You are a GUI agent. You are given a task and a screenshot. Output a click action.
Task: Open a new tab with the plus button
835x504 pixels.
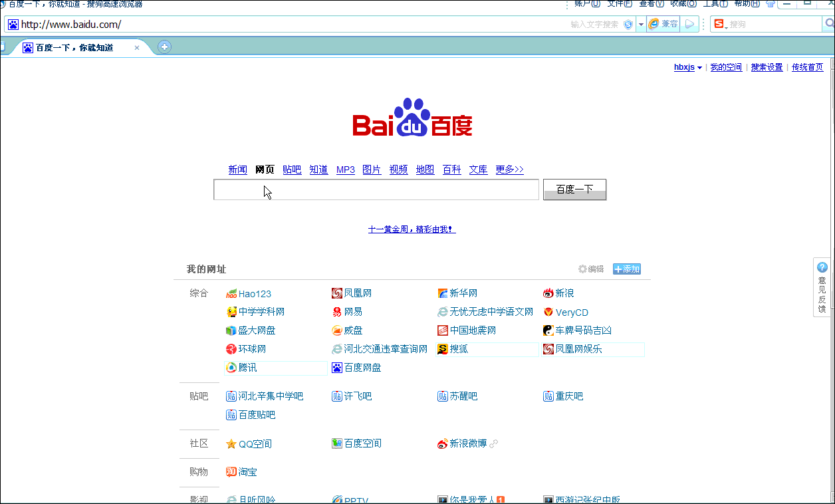pyautogui.click(x=164, y=47)
